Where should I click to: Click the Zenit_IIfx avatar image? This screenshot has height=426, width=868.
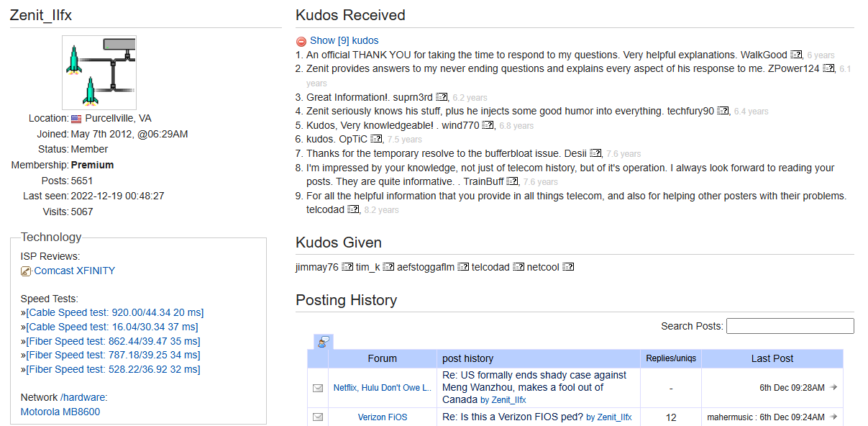coord(99,73)
